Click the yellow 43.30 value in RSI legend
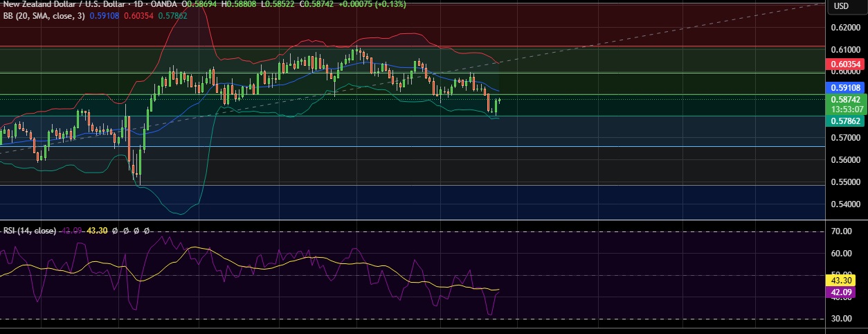 coord(97,231)
